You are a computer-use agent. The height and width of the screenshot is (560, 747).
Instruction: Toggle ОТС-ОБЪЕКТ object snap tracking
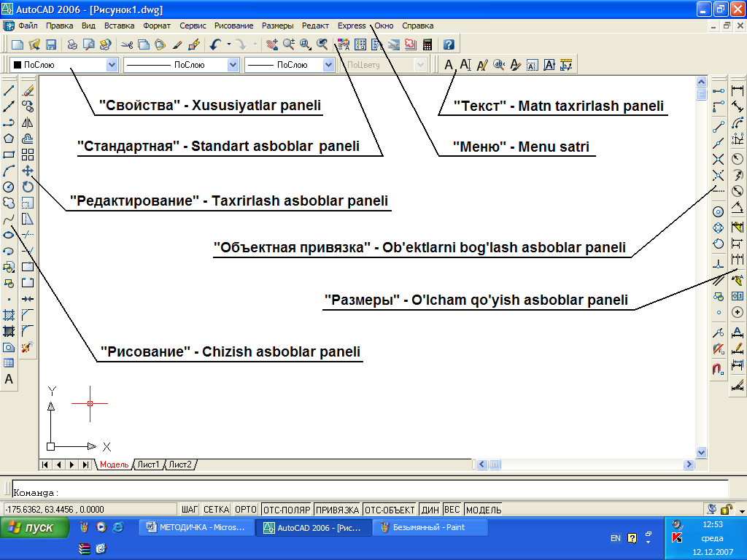(x=390, y=510)
